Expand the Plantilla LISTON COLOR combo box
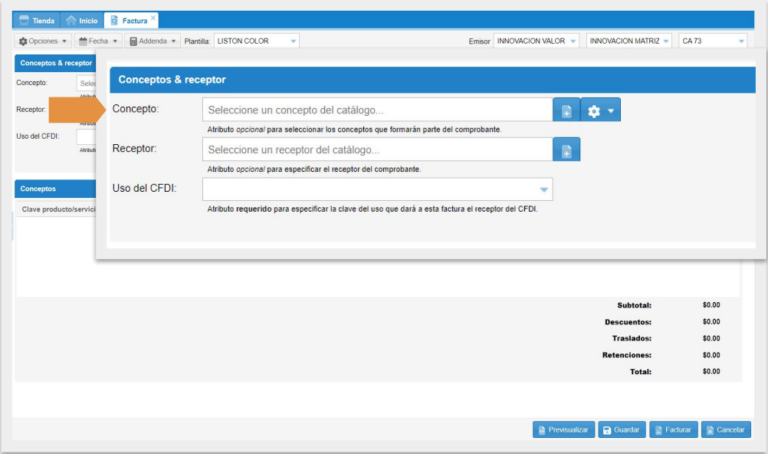The height and width of the screenshot is (454, 768). (x=293, y=41)
